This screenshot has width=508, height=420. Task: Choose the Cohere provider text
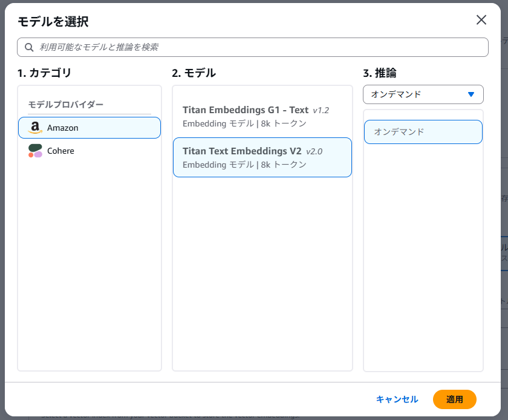(60, 151)
